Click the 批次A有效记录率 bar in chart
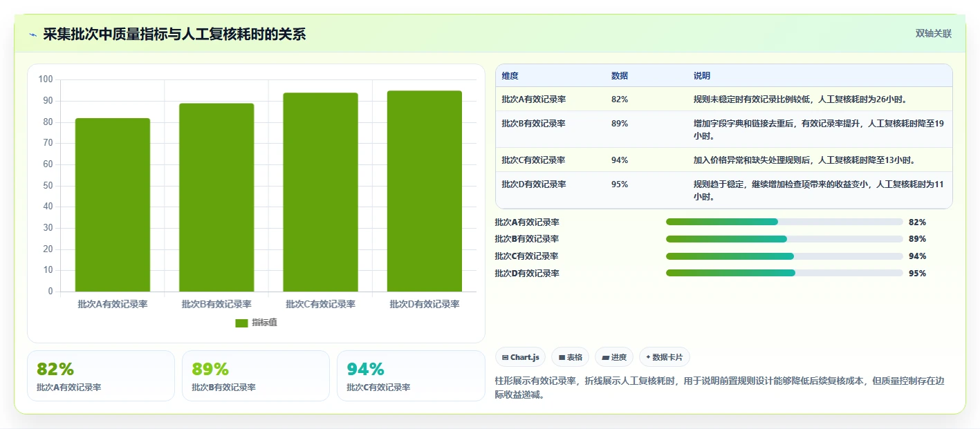The width and height of the screenshot is (980, 429). 113,204
